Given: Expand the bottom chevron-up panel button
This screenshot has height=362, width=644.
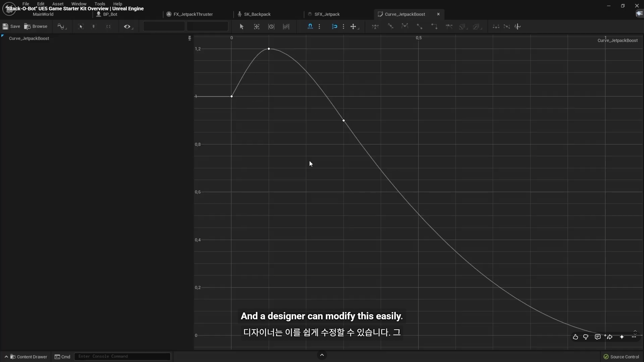Looking at the screenshot, I should [322, 355].
